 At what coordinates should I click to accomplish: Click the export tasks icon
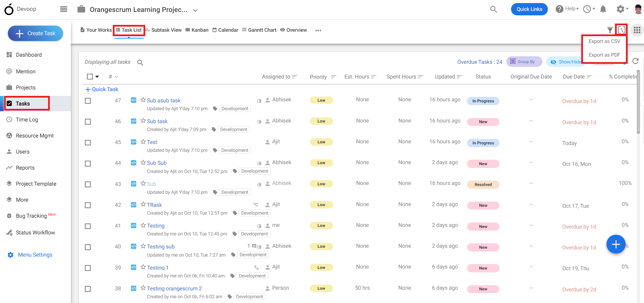coord(621,30)
